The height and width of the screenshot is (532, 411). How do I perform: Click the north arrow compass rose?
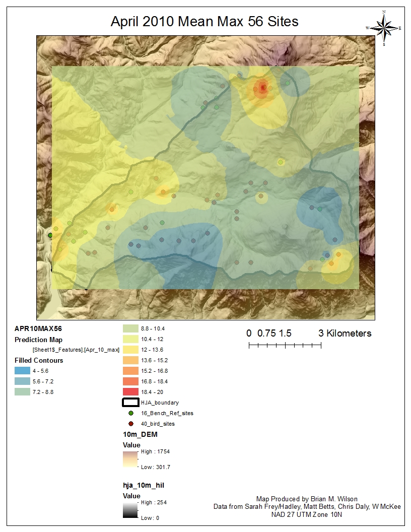(x=384, y=29)
